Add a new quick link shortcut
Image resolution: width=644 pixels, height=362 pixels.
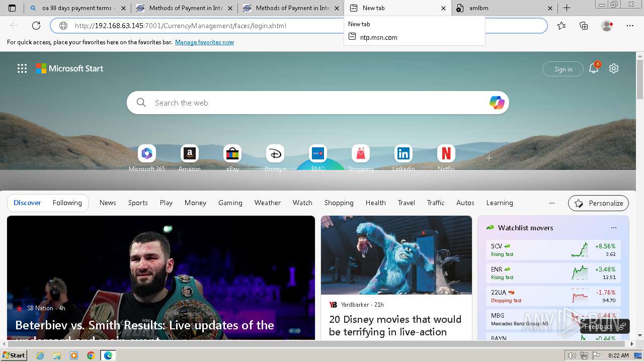click(x=489, y=158)
